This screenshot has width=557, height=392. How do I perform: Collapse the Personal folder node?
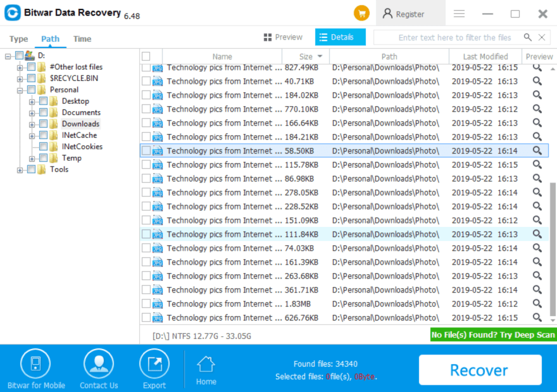[x=20, y=90]
